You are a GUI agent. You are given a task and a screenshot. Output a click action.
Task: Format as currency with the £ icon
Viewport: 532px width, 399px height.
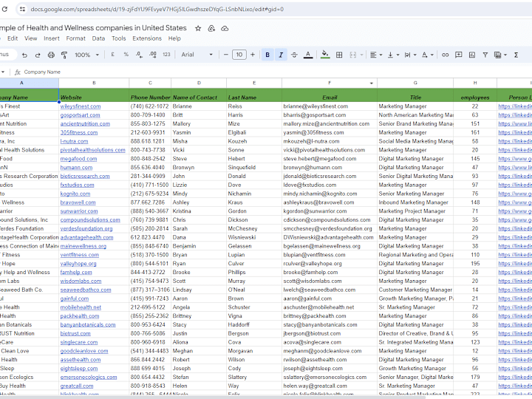click(112, 55)
